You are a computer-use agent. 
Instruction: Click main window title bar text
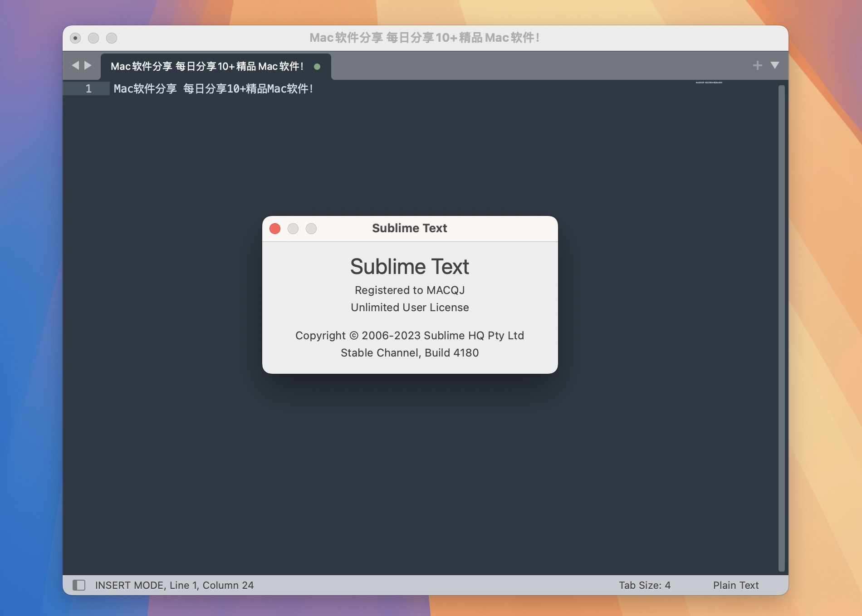425,38
